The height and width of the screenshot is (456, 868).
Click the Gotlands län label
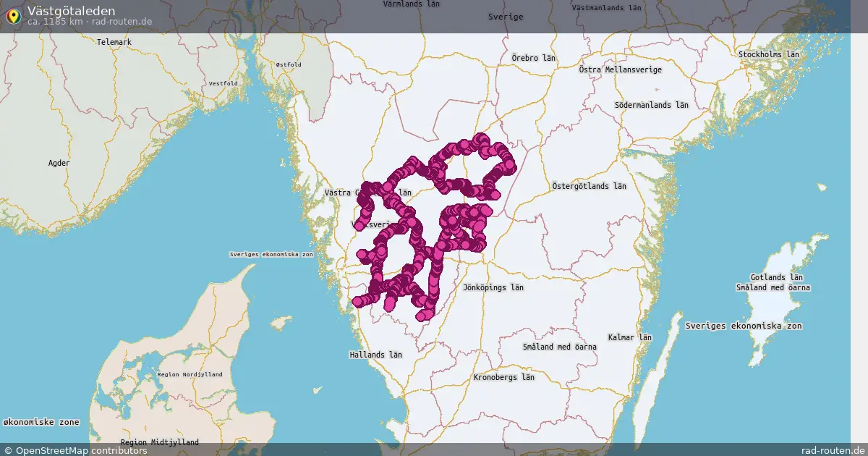click(x=777, y=277)
